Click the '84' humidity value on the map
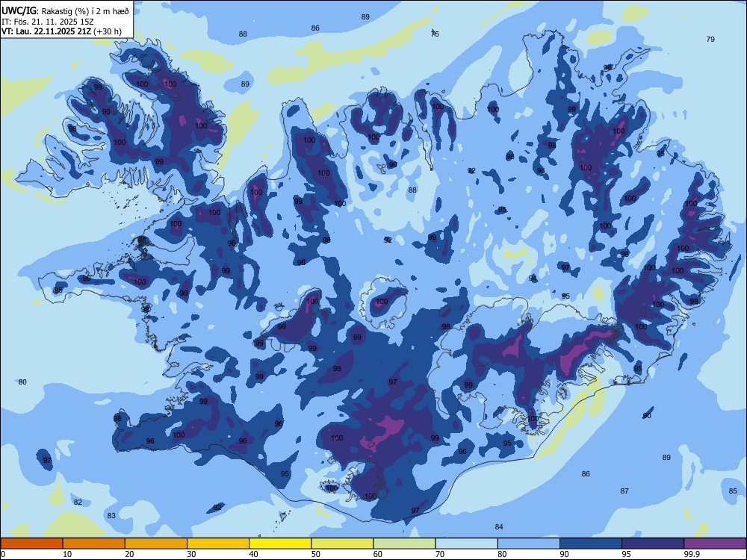Screen dimensions: 747x560 (499, 526)
